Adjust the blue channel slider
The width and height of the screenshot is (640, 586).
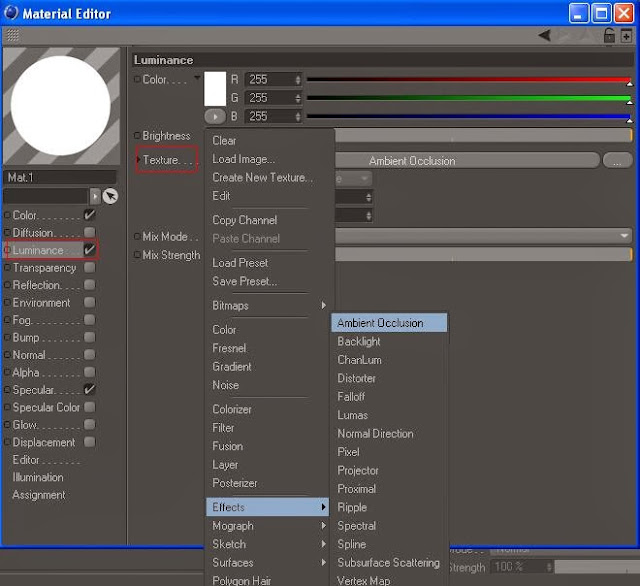click(x=469, y=117)
